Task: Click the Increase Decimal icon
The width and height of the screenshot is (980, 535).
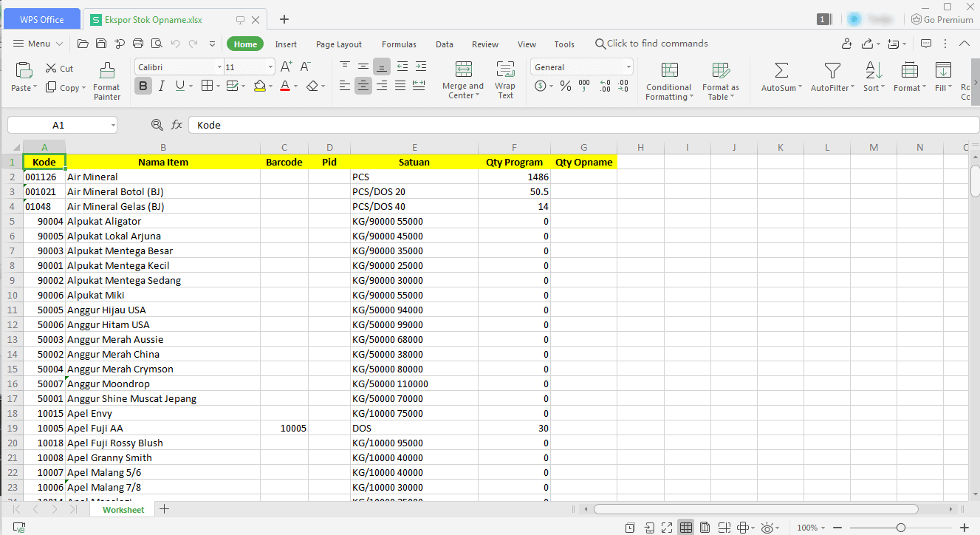Action: pos(606,86)
